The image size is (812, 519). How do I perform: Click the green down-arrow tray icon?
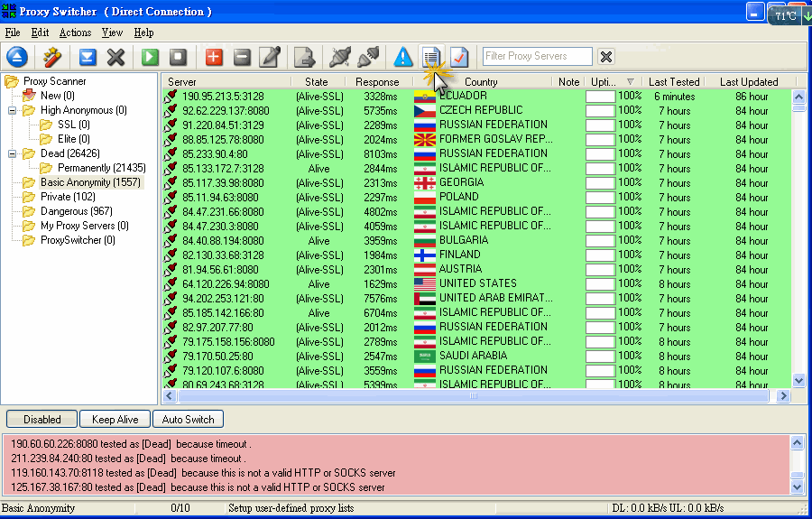click(x=807, y=16)
